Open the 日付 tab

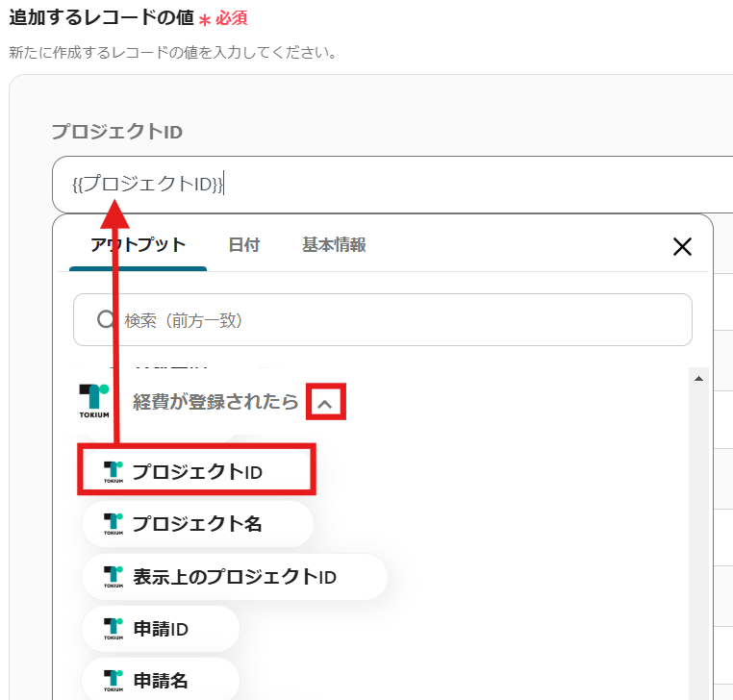pyautogui.click(x=244, y=245)
